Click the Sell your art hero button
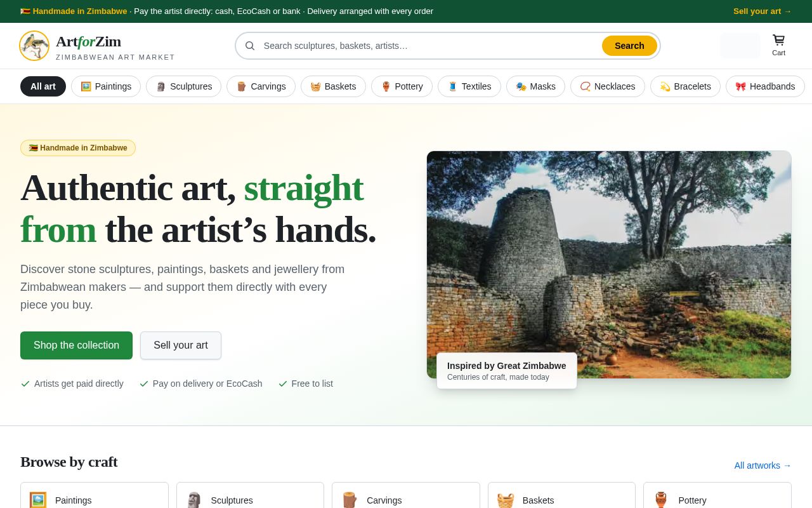 [181, 345]
